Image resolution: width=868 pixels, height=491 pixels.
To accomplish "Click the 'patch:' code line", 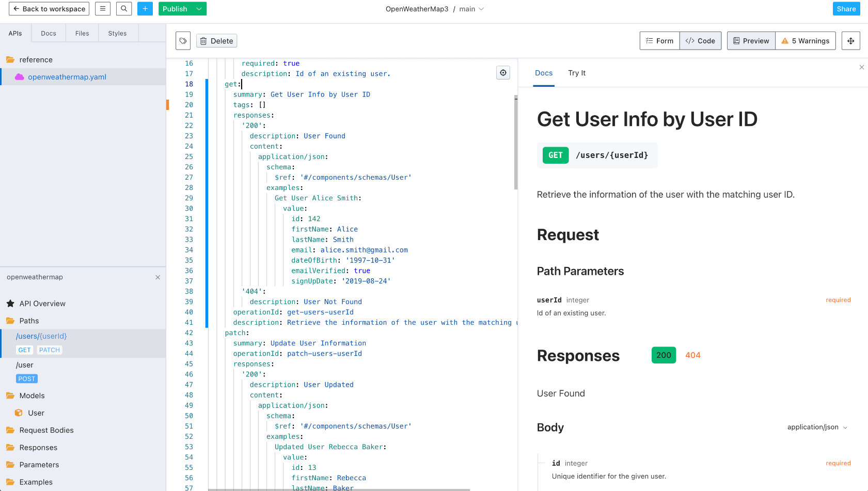I will pyautogui.click(x=237, y=333).
